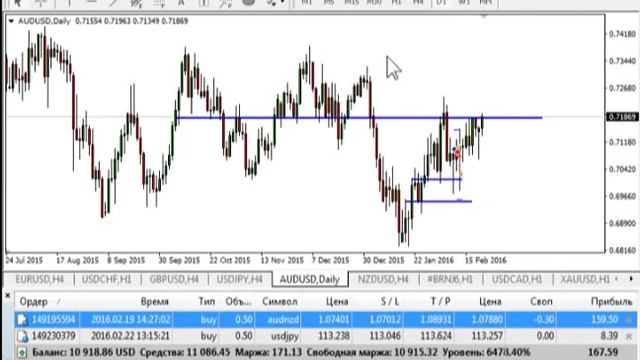Sort orders by the Время column header
640x360 pixels.
pos(155,302)
